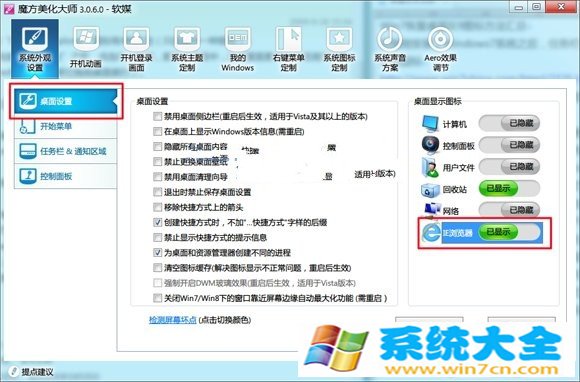Image resolution: width=580 pixels, height=382 pixels.
Task: Select 控制面板 in the sidebar
Action: tap(66, 176)
